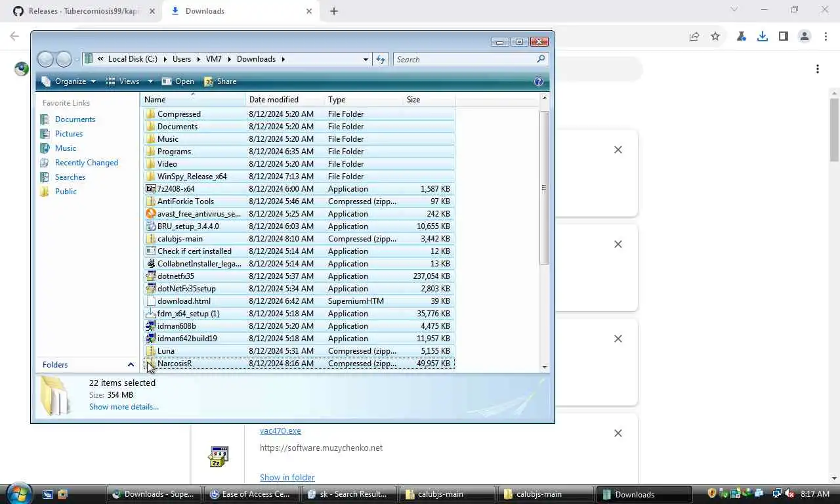Click the refresh button beside address bar
Screen dimensions: 840x504
pyautogui.click(x=381, y=59)
